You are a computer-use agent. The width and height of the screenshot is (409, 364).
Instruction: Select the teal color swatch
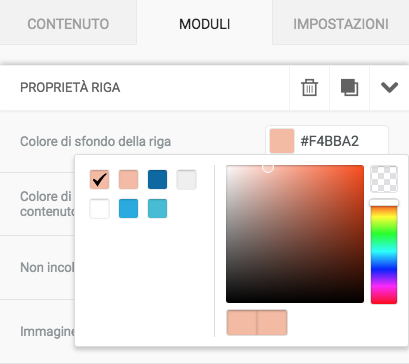157,209
